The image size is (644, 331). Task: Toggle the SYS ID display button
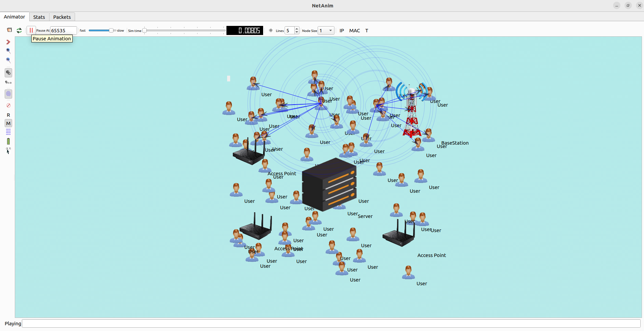pyautogui.click(x=8, y=82)
